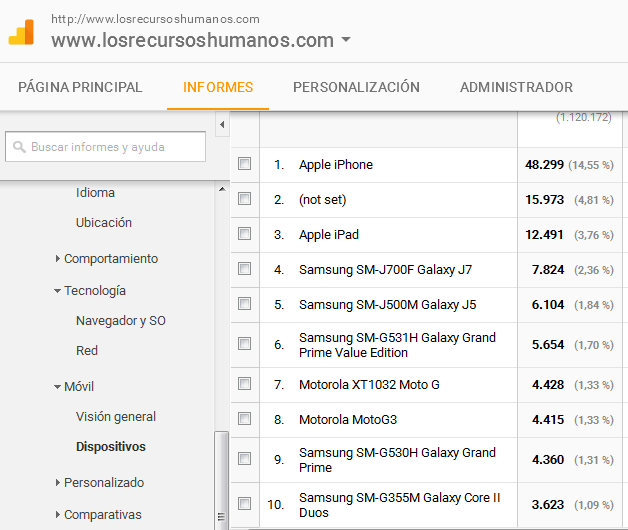Open the Motorola XT1032 Moto G link
628x530 pixels.
click(x=369, y=385)
